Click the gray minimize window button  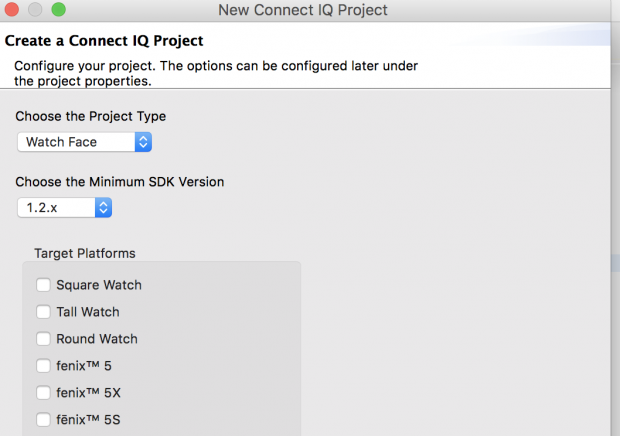tap(35, 9)
